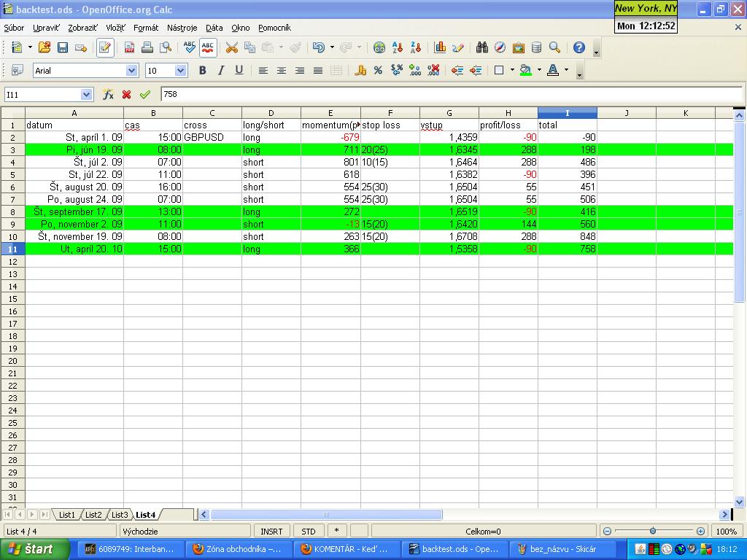The width and height of the screenshot is (747, 560).
Task: Open the Zóna obchodníka taskbar window
Action: tap(239, 549)
